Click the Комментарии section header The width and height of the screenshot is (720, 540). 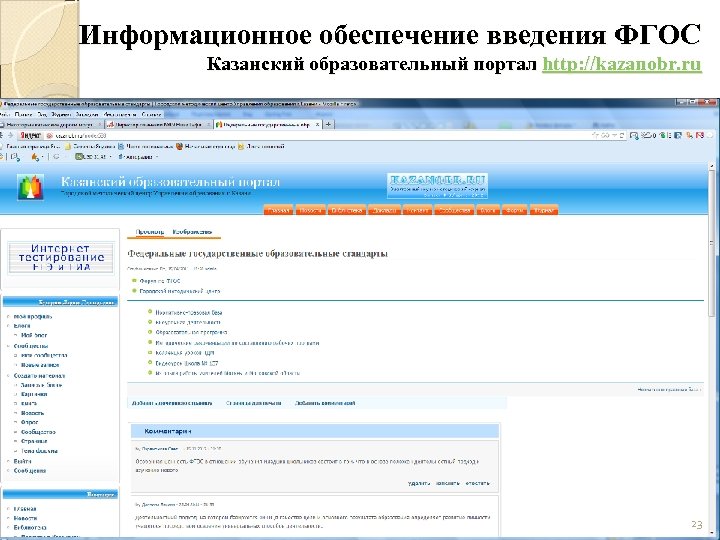tap(315, 431)
